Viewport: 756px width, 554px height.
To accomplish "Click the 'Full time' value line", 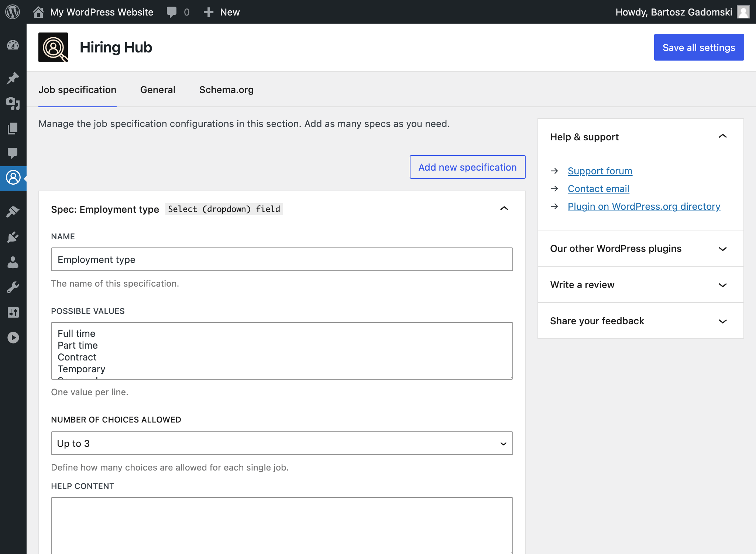I will tap(76, 334).
